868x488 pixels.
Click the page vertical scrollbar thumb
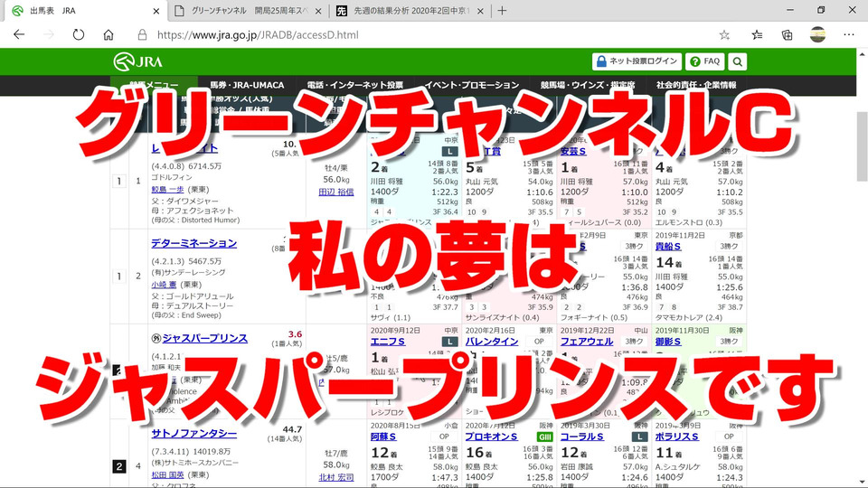pos(862,146)
